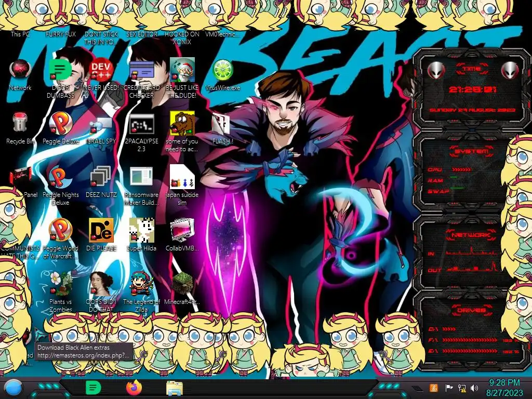The image size is (532, 399).
Task: Open Action Center flag tray icon
Action: point(449,388)
